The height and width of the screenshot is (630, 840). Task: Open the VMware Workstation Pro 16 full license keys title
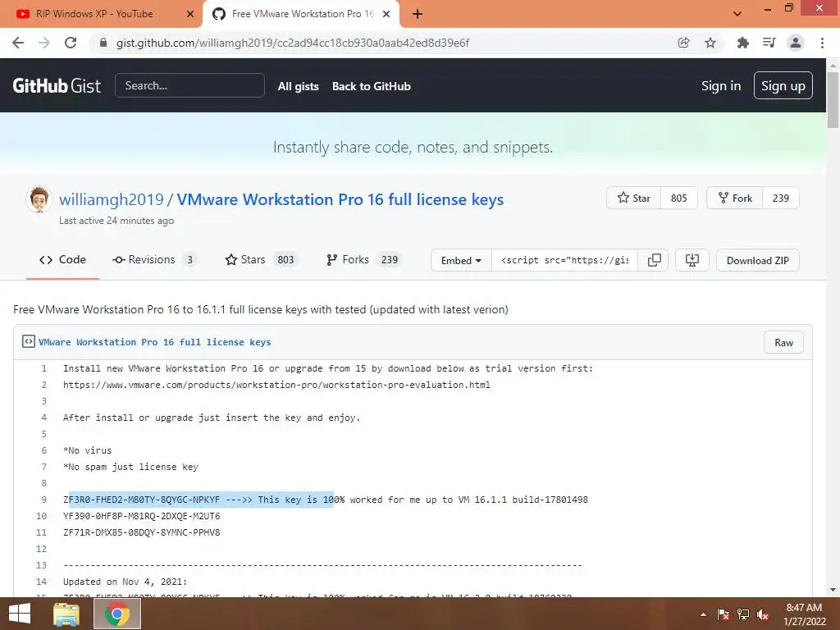click(340, 199)
